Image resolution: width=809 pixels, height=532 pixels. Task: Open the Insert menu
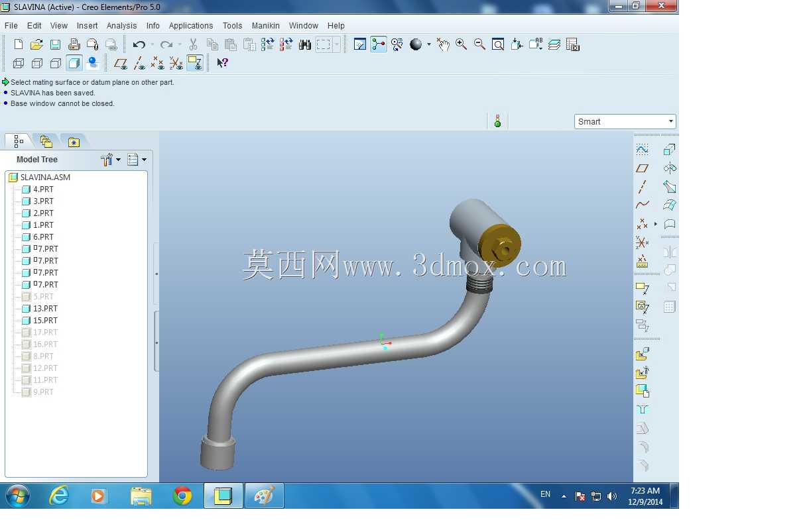pos(88,26)
